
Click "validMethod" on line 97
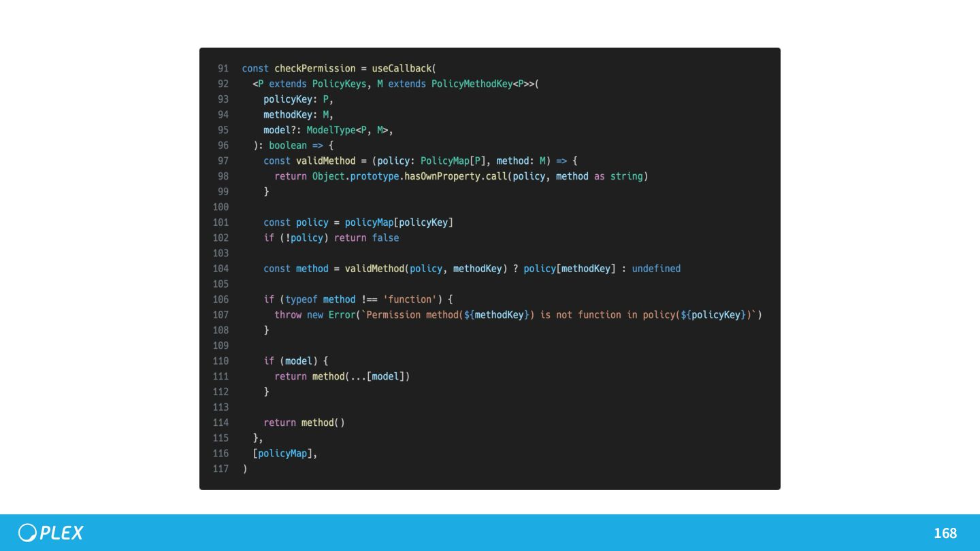(326, 161)
